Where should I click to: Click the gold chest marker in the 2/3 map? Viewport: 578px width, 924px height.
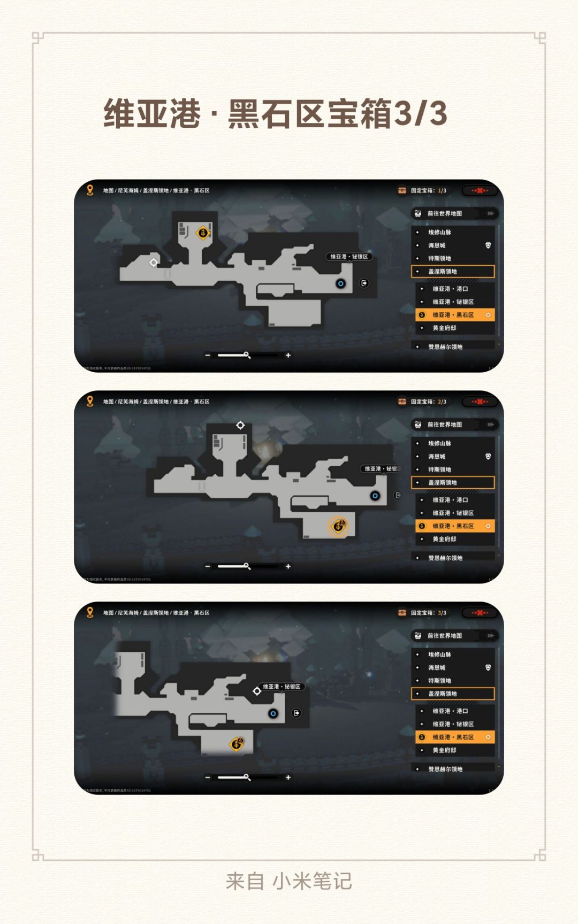338,526
